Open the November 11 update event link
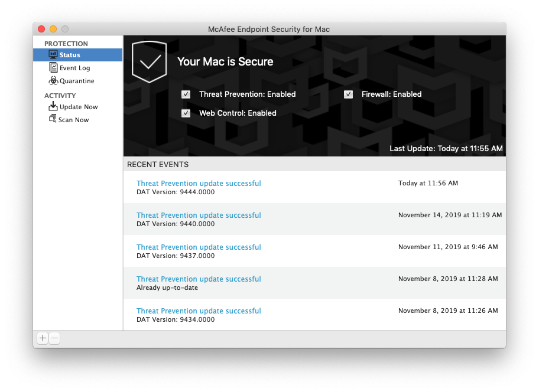Viewport: 539px width, 392px height. (199, 247)
